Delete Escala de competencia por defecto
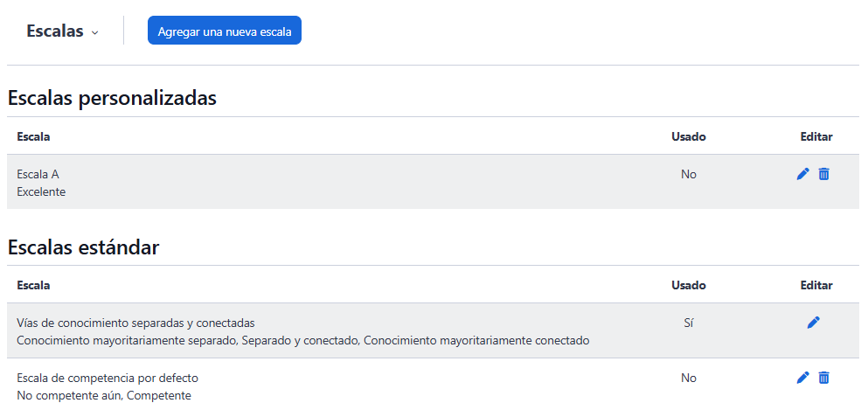 [823, 378]
